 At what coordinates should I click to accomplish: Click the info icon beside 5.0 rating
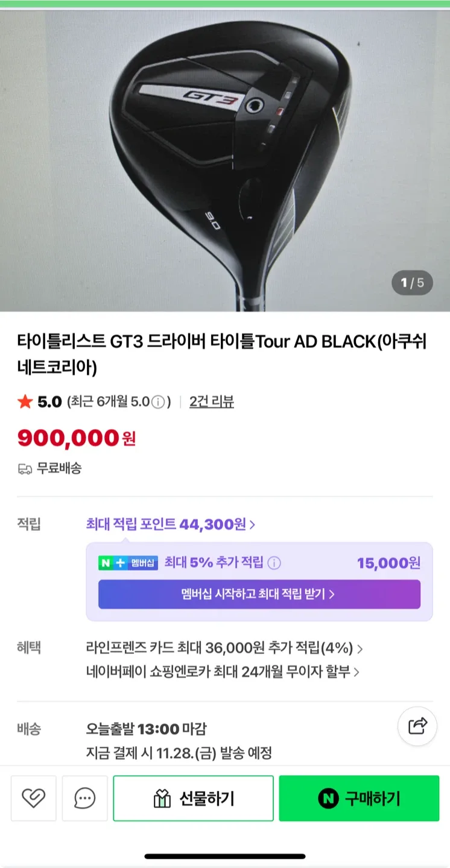coord(157,402)
